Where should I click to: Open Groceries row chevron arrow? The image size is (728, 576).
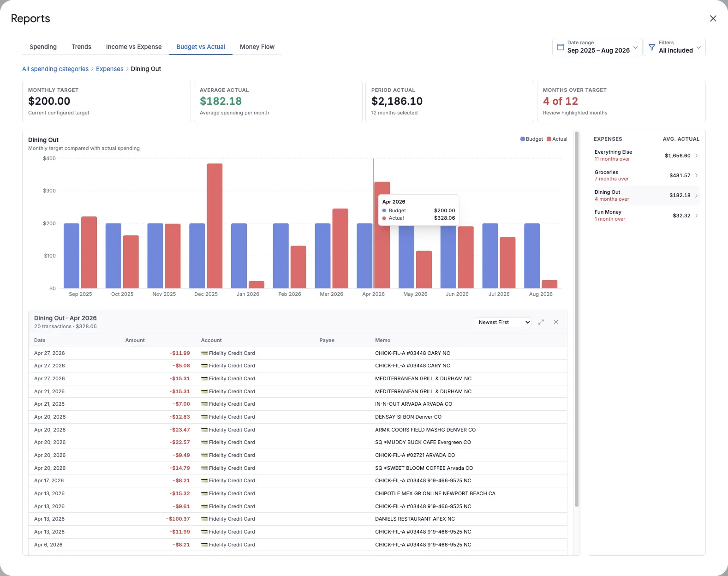pyautogui.click(x=696, y=175)
